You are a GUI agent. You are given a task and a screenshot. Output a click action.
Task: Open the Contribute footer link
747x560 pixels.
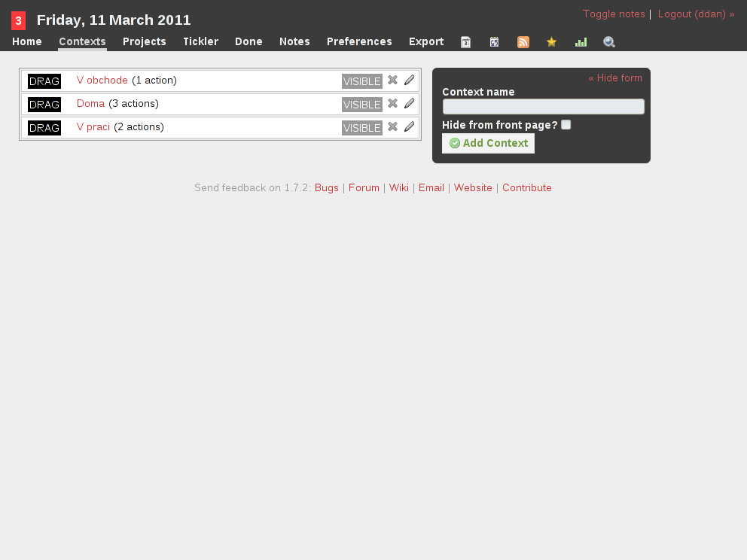coord(527,187)
